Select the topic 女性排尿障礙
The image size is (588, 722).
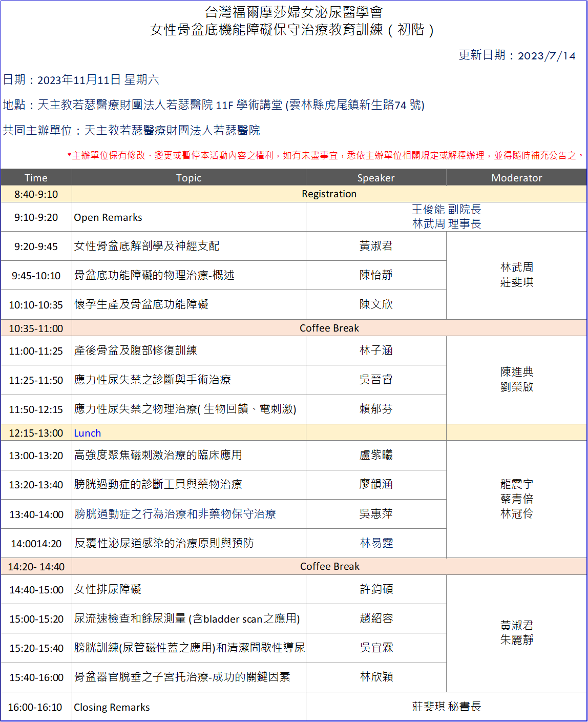point(108,589)
